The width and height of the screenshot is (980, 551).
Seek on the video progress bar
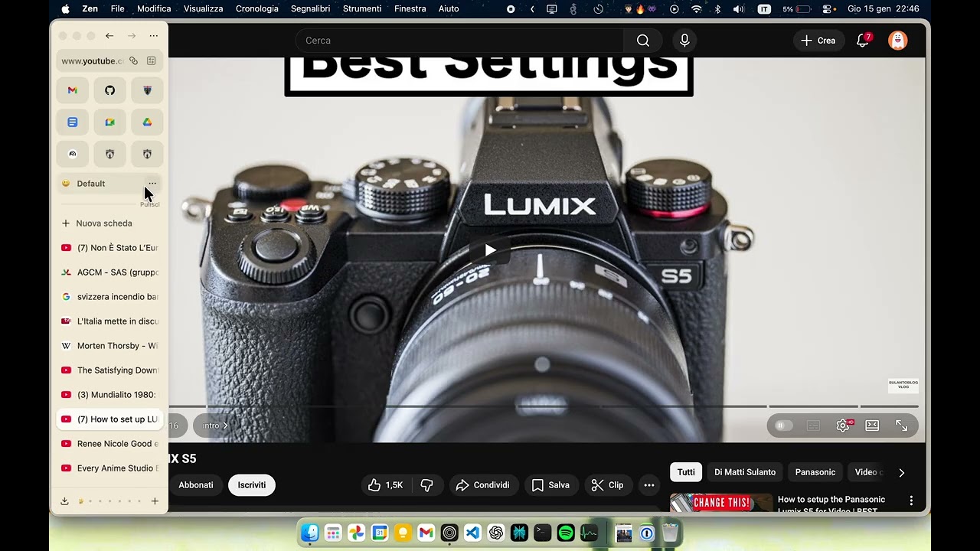(x=544, y=406)
